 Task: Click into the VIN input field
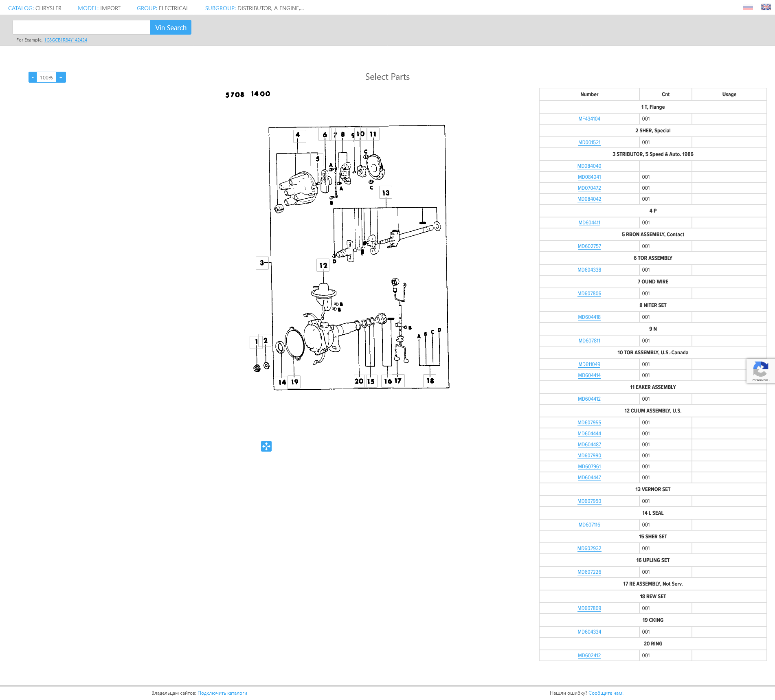(81, 27)
